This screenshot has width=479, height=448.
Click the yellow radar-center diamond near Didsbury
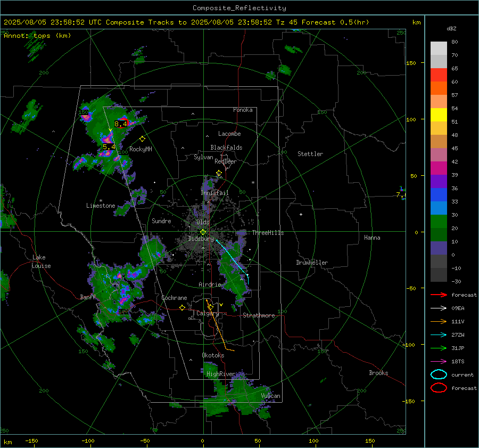click(x=203, y=232)
